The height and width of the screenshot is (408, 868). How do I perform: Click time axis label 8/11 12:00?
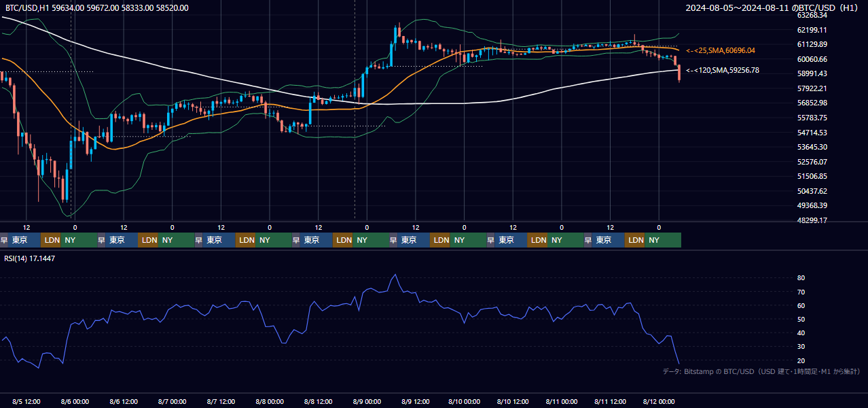(x=610, y=401)
